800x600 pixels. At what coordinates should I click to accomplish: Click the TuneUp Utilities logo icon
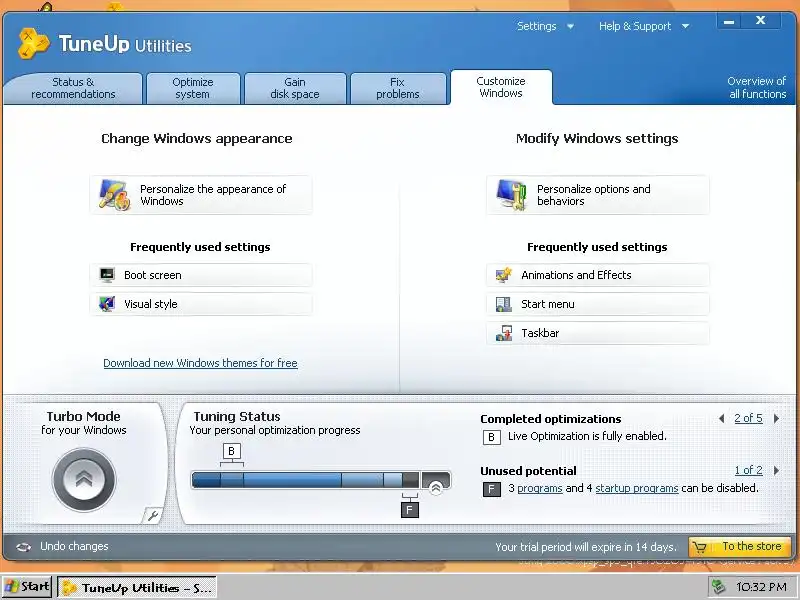pyautogui.click(x=34, y=43)
